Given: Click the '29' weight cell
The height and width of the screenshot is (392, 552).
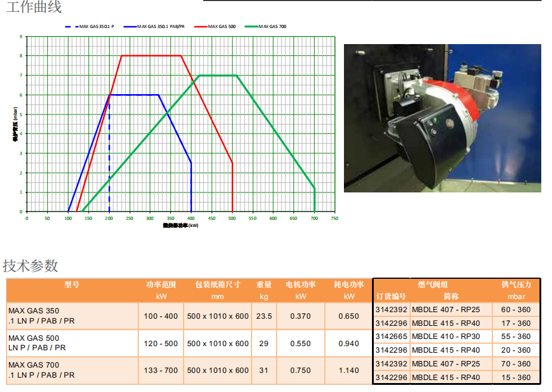Looking at the screenshot, I should click(264, 343).
